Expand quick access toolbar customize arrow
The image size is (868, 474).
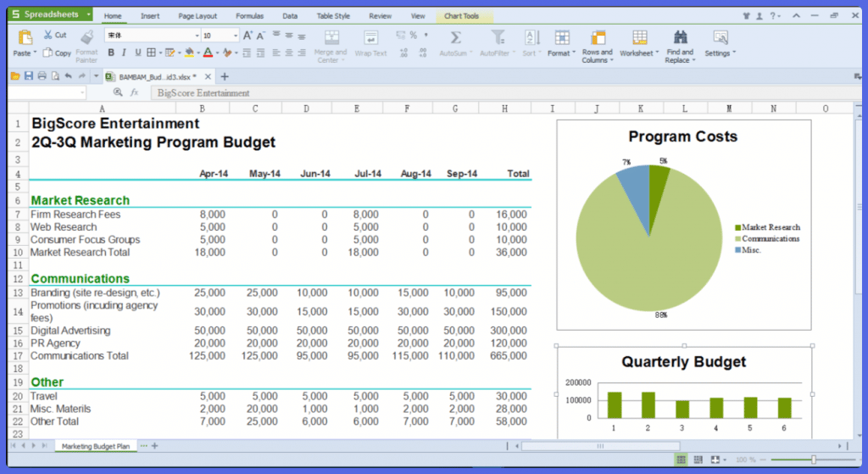96,75
